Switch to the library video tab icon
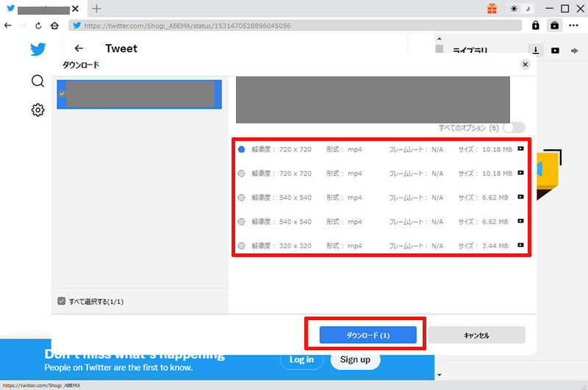The height and width of the screenshot is (390, 588). [x=555, y=50]
